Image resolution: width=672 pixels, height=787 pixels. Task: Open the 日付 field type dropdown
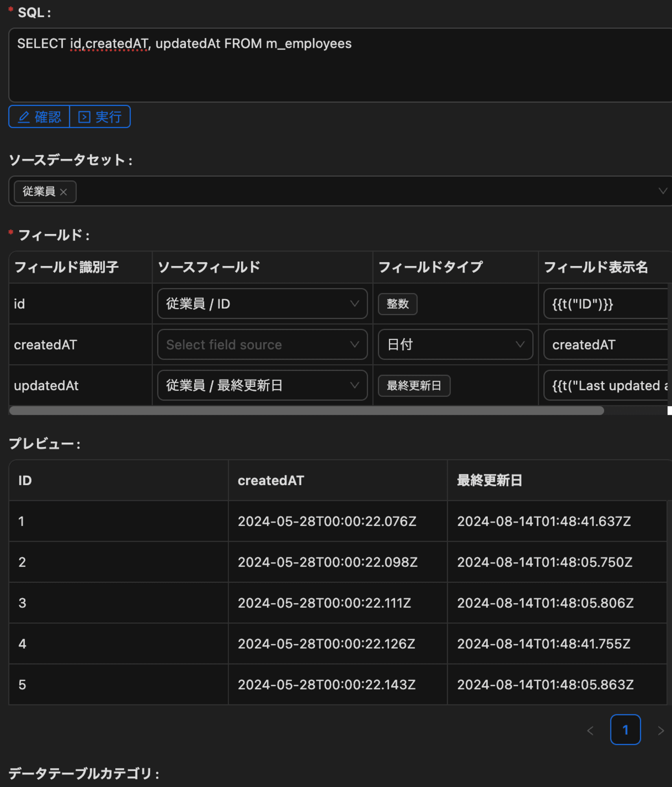(x=455, y=345)
